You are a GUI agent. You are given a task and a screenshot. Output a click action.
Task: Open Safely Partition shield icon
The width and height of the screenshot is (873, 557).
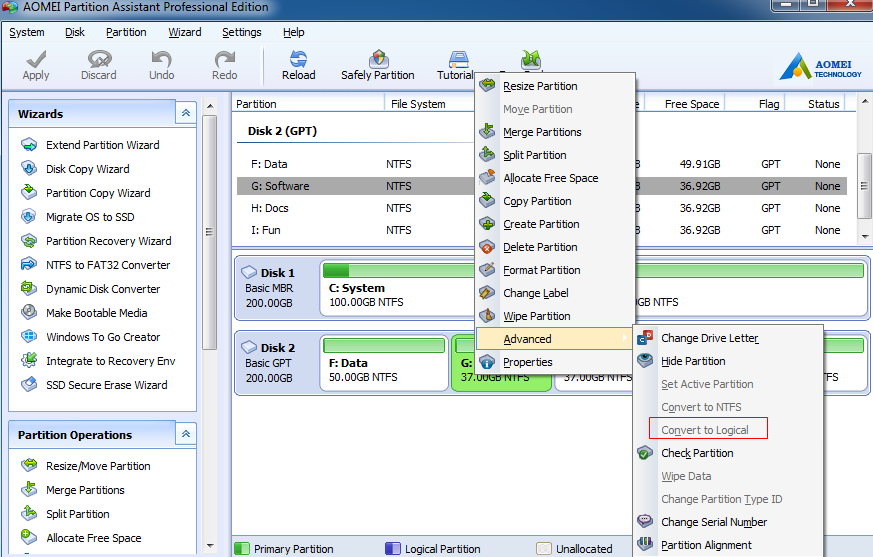[x=378, y=58]
